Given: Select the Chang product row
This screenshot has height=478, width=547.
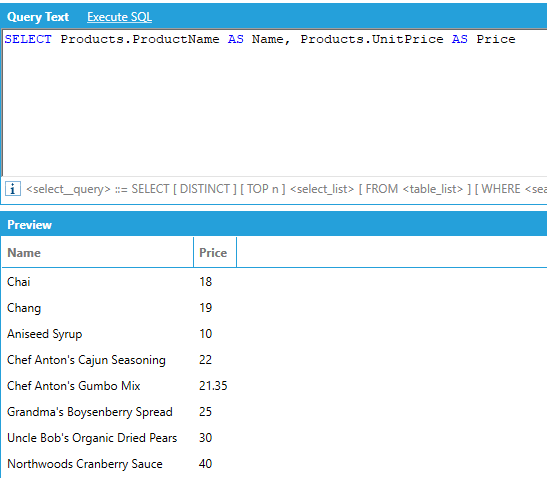Looking at the screenshot, I should pyautogui.click(x=274, y=308).
